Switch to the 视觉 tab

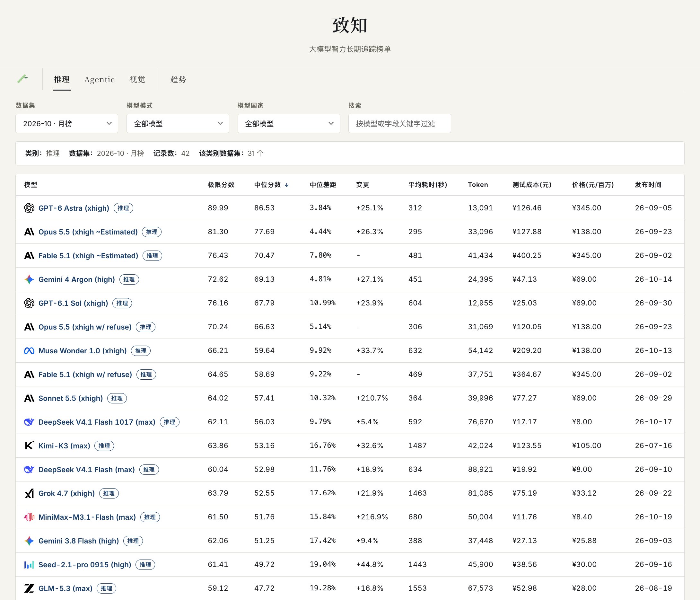point(137,79)
